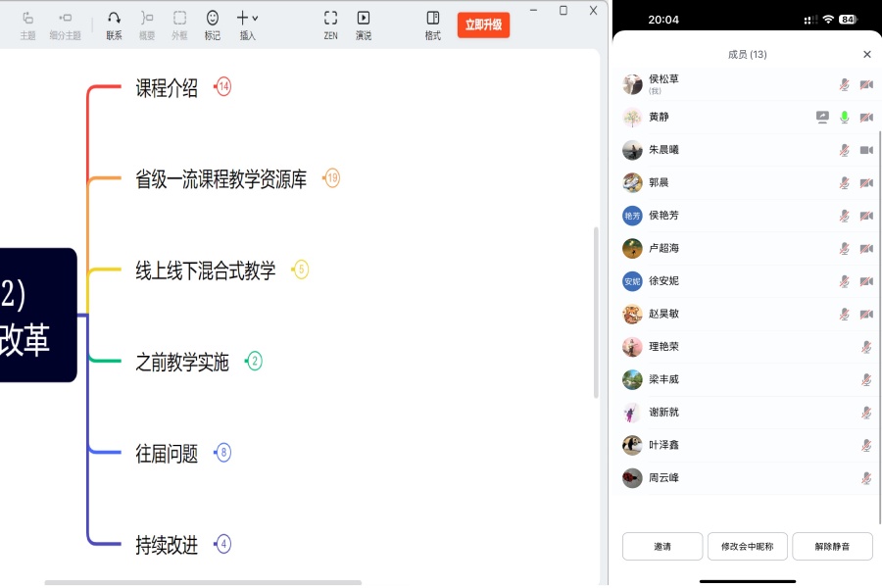This screenshot has width=882, height=588.
Task: Unmute 朱晨曦's microphone icon
Action: point(843,150)
